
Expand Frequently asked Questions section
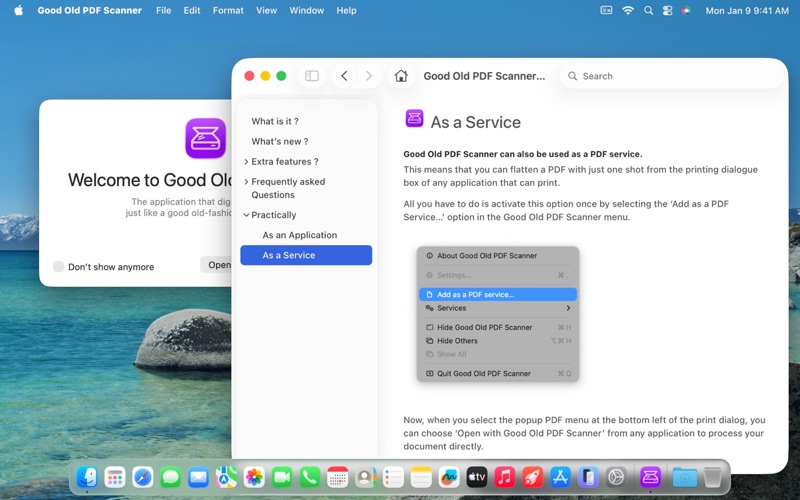[x=246, y=182]
